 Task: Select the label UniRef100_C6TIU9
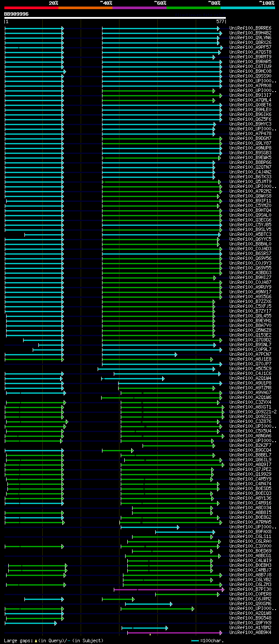pos(250,67)
